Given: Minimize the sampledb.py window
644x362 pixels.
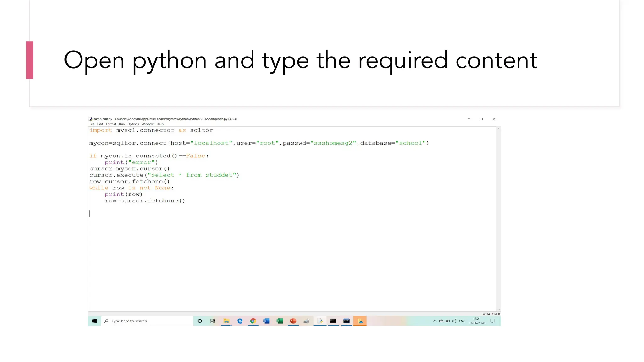Looking at the screenshot, I should 469,119.
